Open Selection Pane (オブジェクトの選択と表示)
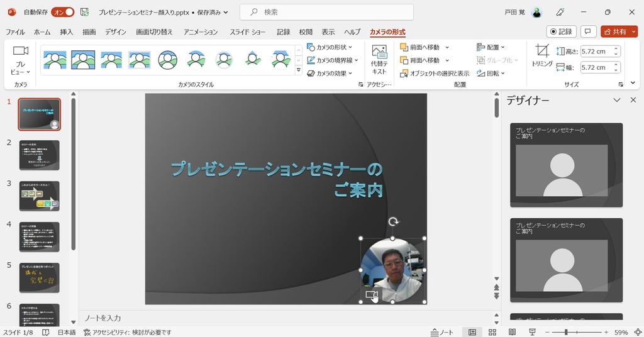Screen dimensions: 644x337 coord(435,74)
